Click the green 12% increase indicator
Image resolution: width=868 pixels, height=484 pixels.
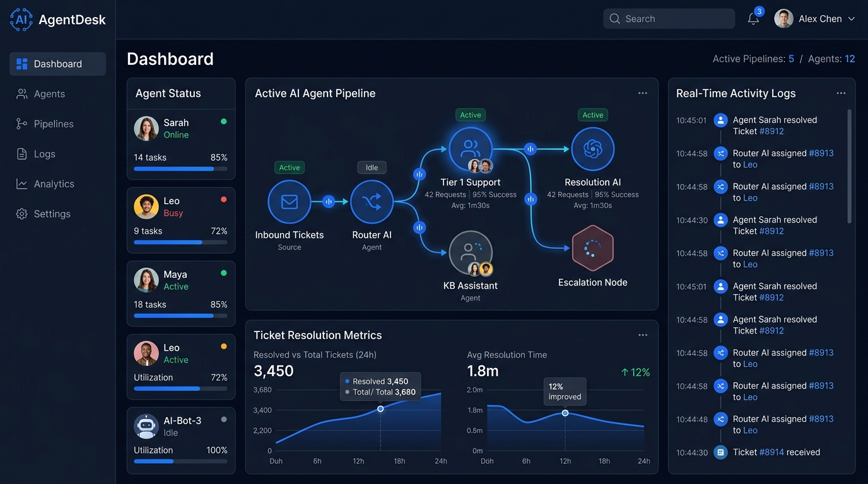[x=635, y=372]
